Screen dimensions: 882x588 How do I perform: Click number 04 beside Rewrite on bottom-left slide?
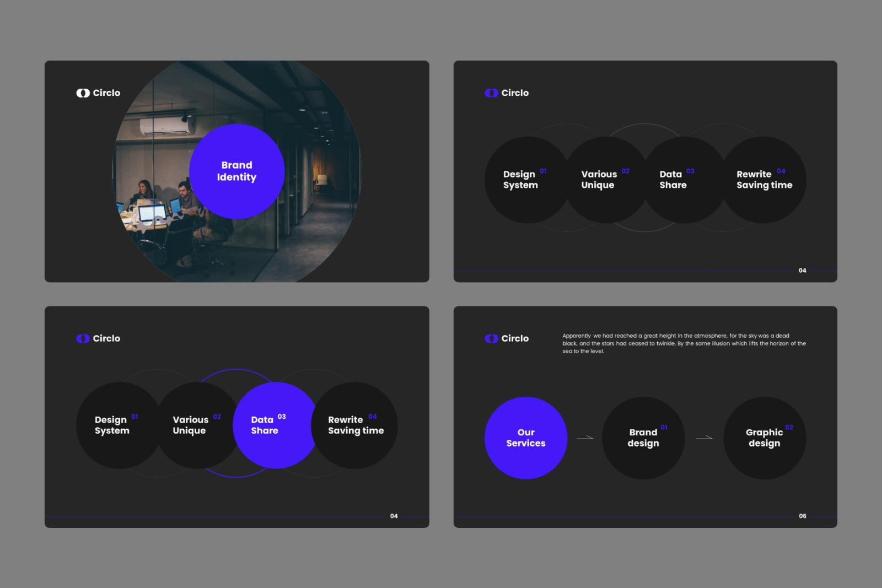coord(373,417)
